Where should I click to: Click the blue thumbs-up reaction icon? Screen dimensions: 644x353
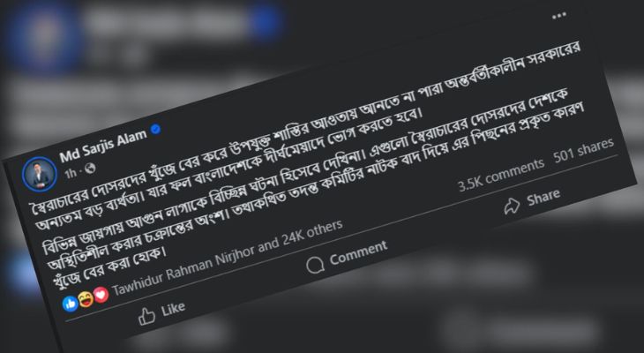click(x=71, y=304)
